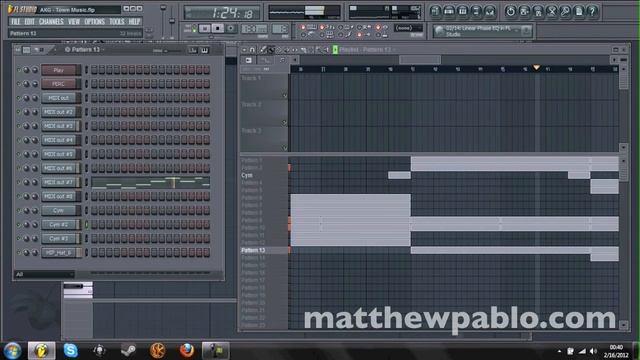Click the save project round icon

[x=524, y=11]
